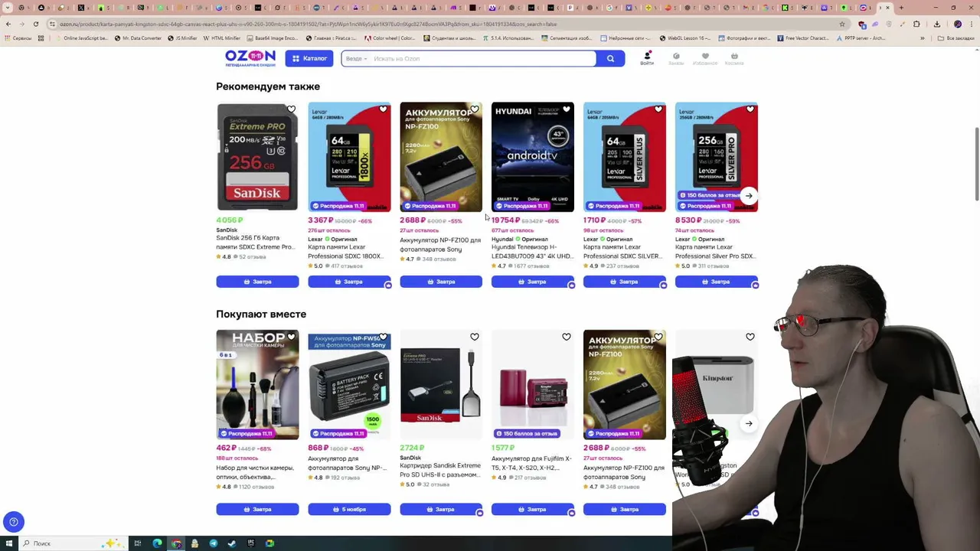Open bookmark JS Minifier
Viewport: 980px width, 551px height.
coord(182,37)
